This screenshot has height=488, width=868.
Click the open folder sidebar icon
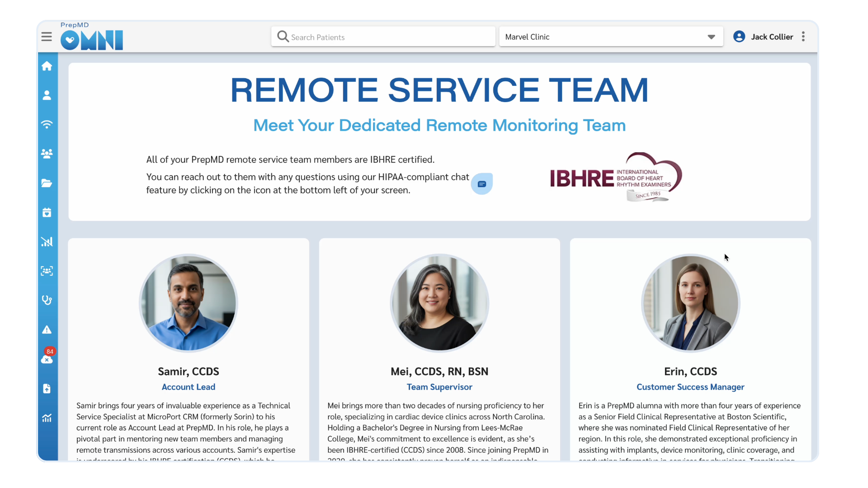tap(47, 183)
